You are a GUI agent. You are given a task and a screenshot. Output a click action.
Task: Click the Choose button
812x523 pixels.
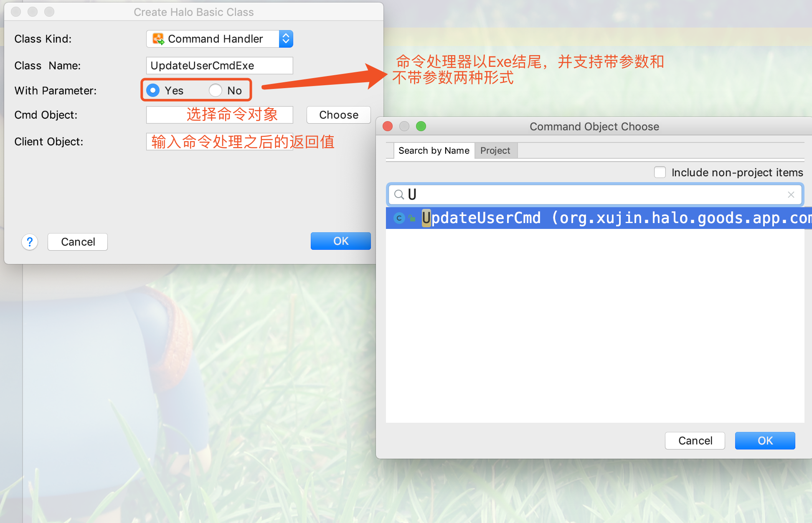(x=339, y=115)
